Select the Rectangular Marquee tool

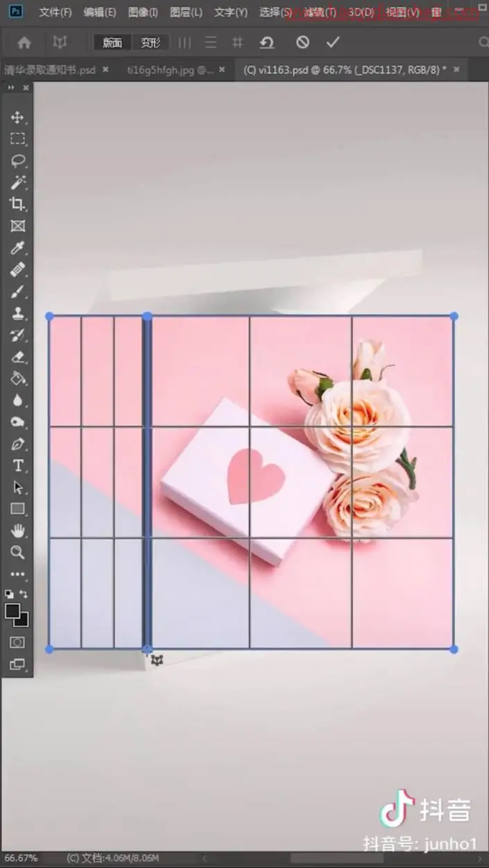pyautogui.click(x=17, y=139)
